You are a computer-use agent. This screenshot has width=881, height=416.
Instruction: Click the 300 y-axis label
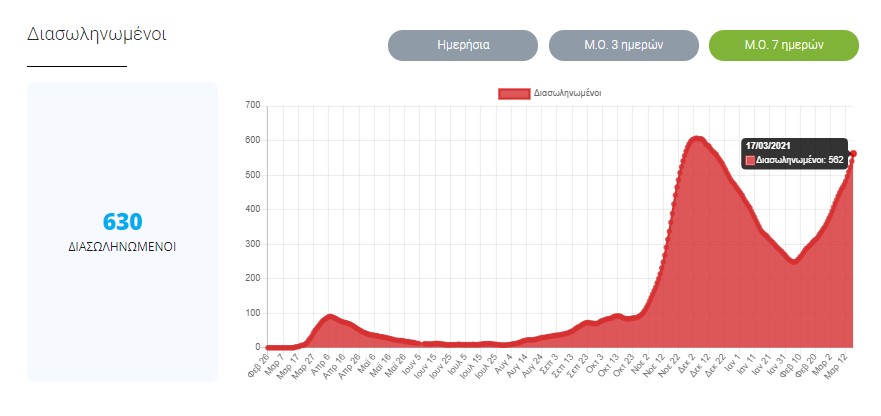[252, 244]
